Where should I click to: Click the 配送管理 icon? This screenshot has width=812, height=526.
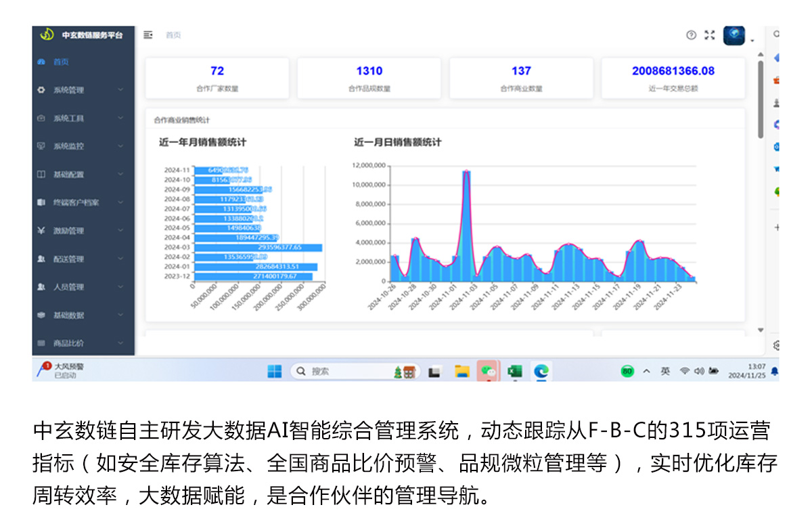[41, 259]
